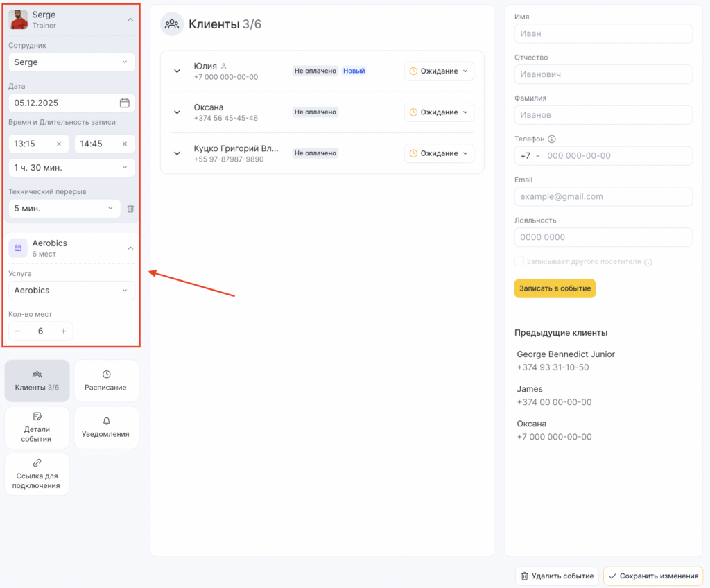710x588 pixels.
Task: Tick the 'Записывает другого посетителя' checkbox
Action: [519, 262]
